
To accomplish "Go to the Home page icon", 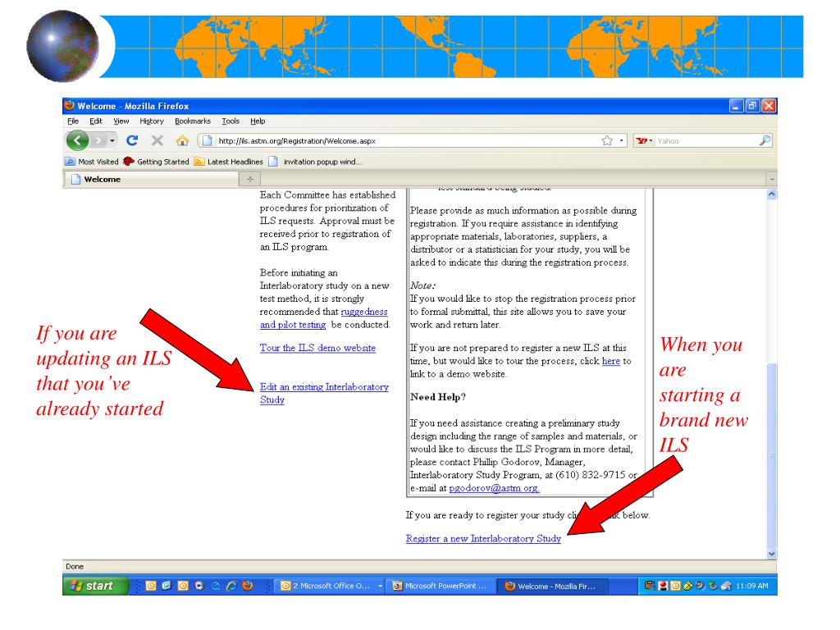I will [x=182, y=141].
